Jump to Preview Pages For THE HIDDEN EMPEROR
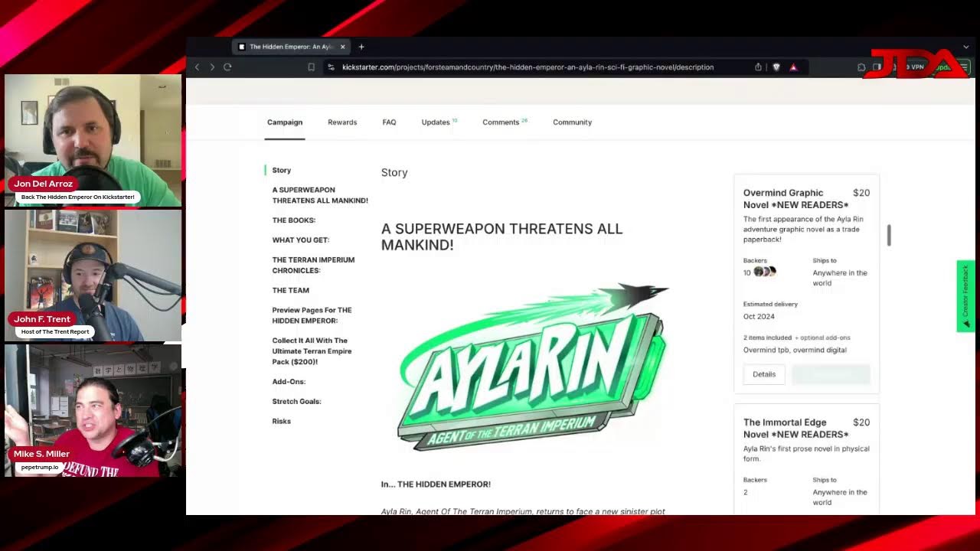 coord(312,315)
